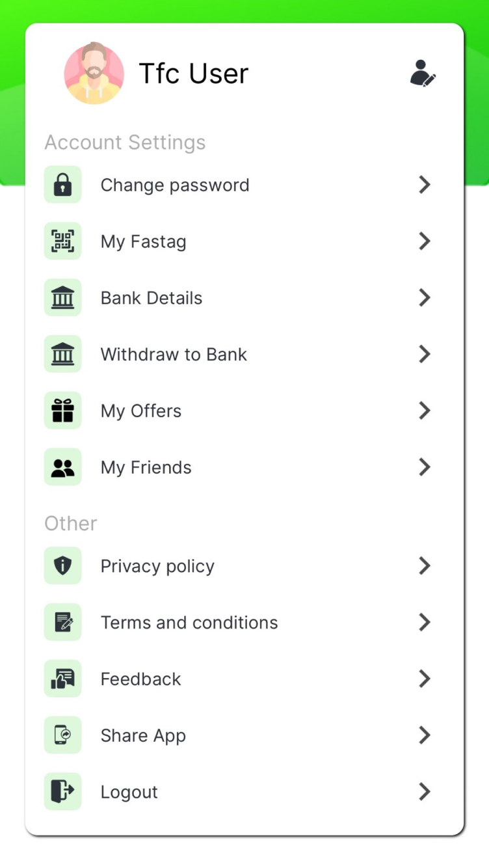Tap the gift box icon for My Offers

tap(62, 411)
